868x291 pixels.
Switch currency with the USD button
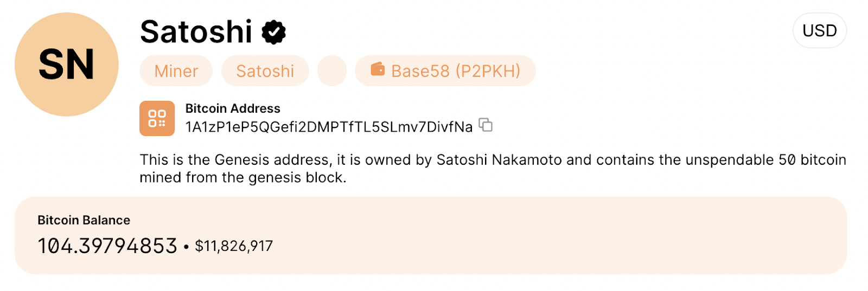tap(819, 31)
